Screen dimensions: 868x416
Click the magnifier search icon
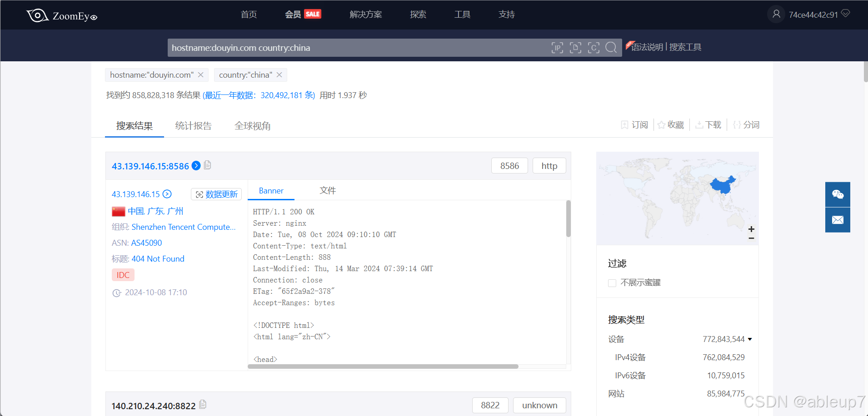(611, 48)
